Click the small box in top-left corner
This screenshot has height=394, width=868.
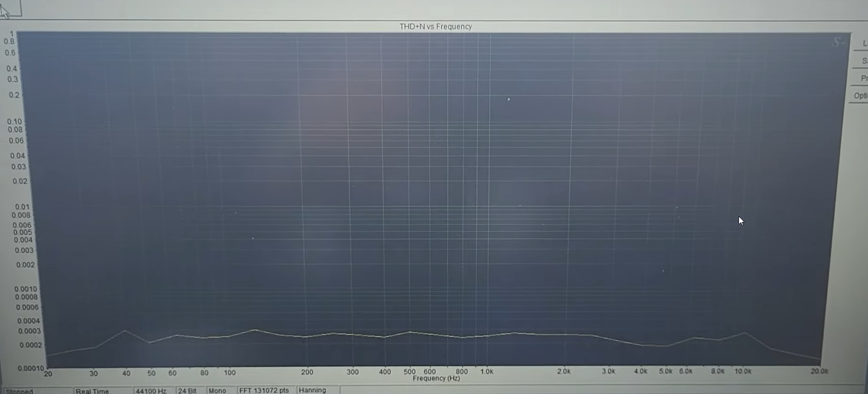tap(10, 8)
